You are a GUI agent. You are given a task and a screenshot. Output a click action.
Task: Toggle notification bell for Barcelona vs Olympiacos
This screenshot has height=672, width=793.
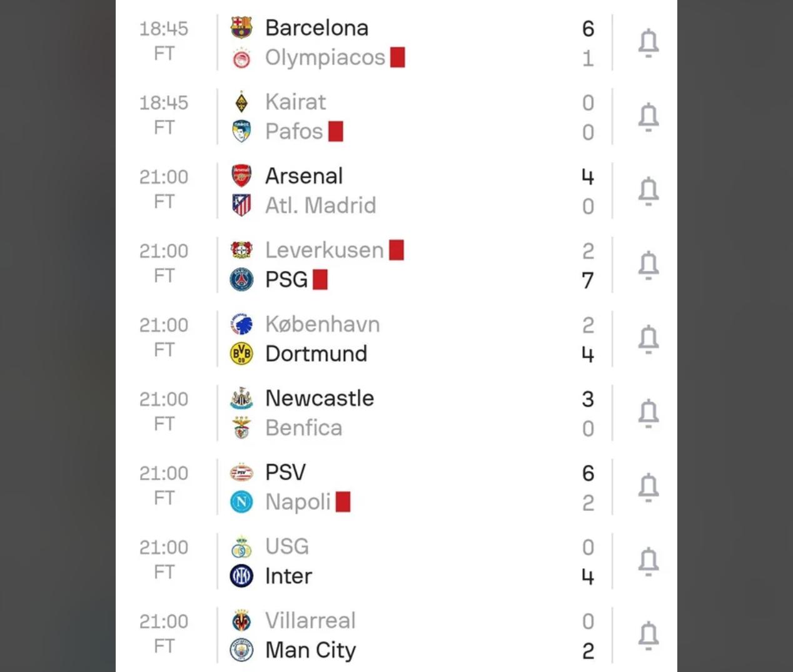click(x=648, y=43)
